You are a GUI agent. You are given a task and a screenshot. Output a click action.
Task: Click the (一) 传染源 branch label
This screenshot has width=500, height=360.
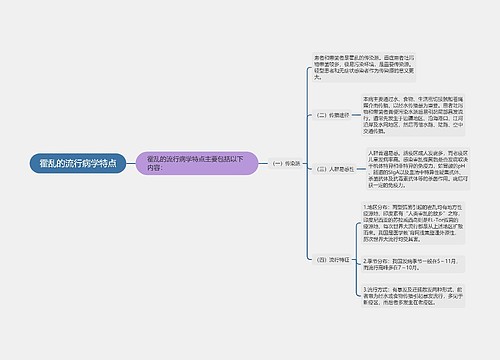point(286,164)
